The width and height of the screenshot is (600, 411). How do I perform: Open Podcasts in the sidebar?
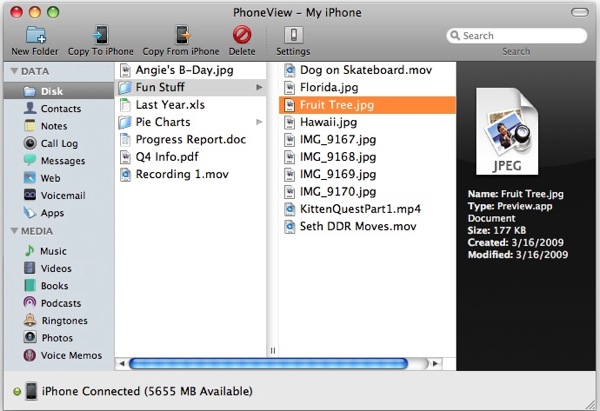pos(59,303)
